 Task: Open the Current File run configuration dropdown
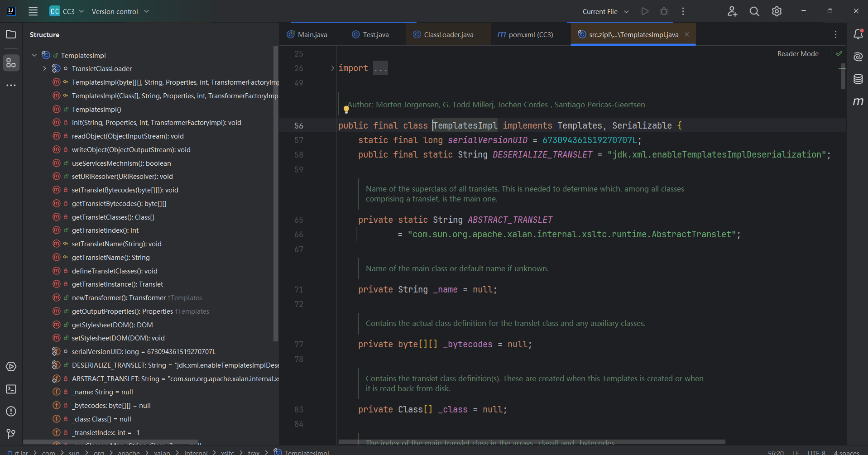pyautogui.click(x=605, y=11)
